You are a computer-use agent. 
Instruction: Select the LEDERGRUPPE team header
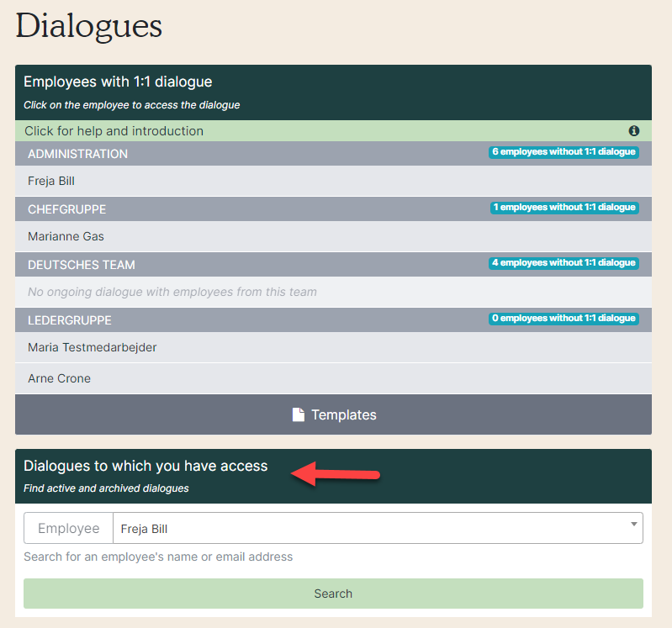70,320
